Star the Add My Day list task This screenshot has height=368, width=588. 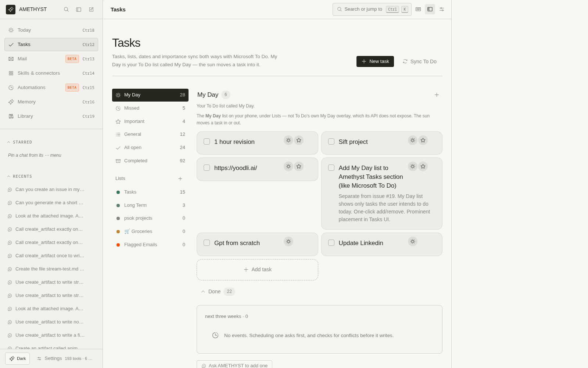pos(423,166)
